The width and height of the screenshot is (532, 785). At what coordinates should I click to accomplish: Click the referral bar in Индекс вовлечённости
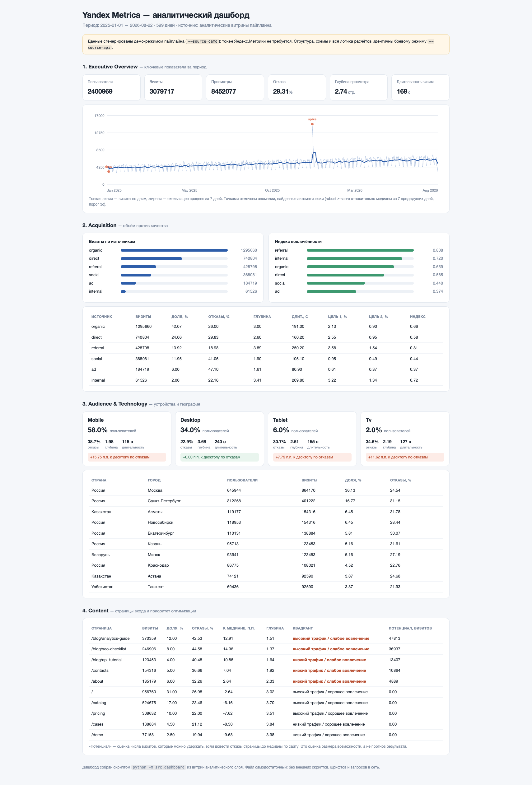pyautogui.click(x=360, y=250)
